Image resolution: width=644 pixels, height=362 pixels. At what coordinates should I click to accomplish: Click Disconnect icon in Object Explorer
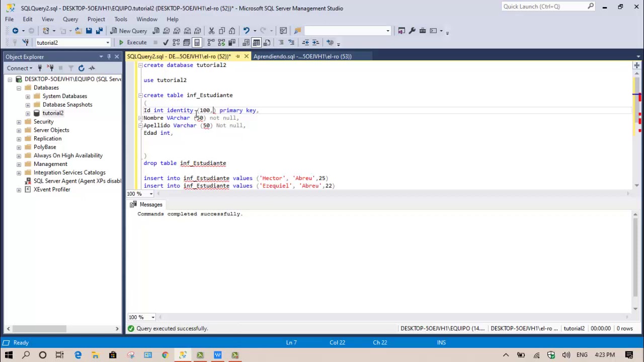(x=51, y=68)
